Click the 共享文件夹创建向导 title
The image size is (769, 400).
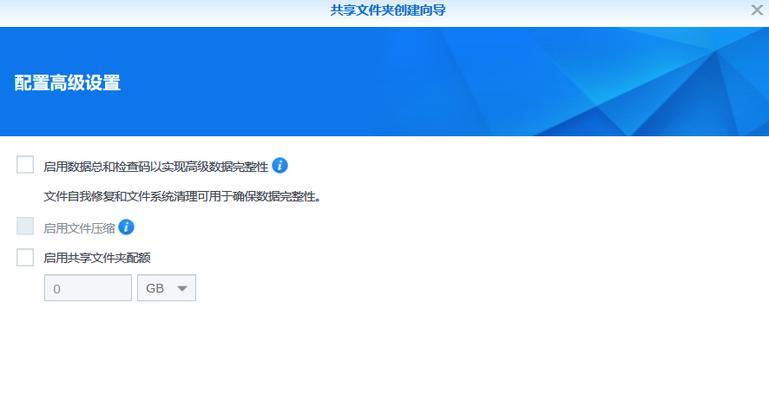click(387, 10)
